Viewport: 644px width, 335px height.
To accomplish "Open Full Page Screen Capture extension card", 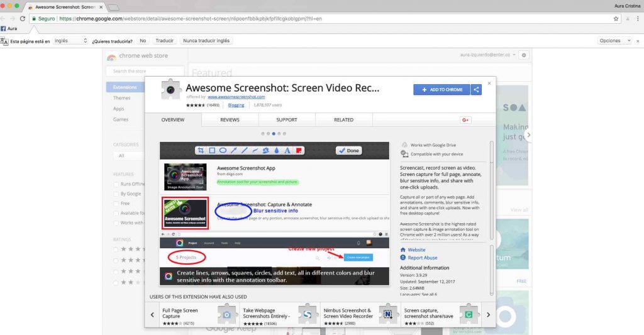I will tap(199, 316).
